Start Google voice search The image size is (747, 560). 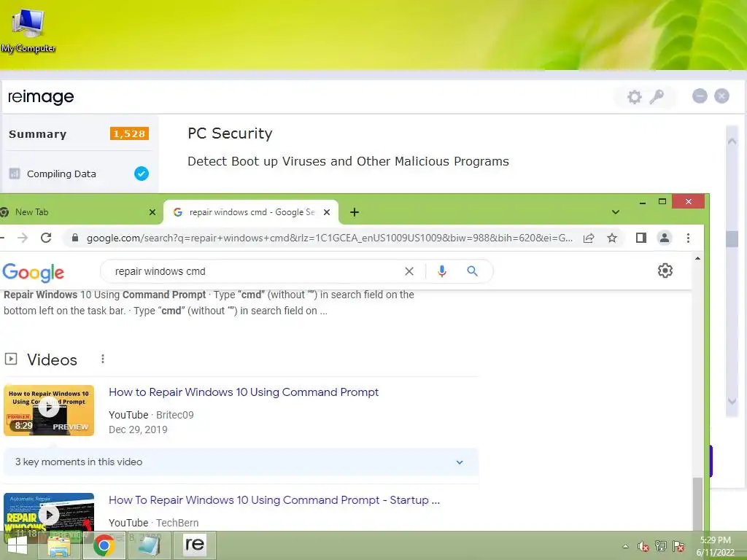coord(442,271)
